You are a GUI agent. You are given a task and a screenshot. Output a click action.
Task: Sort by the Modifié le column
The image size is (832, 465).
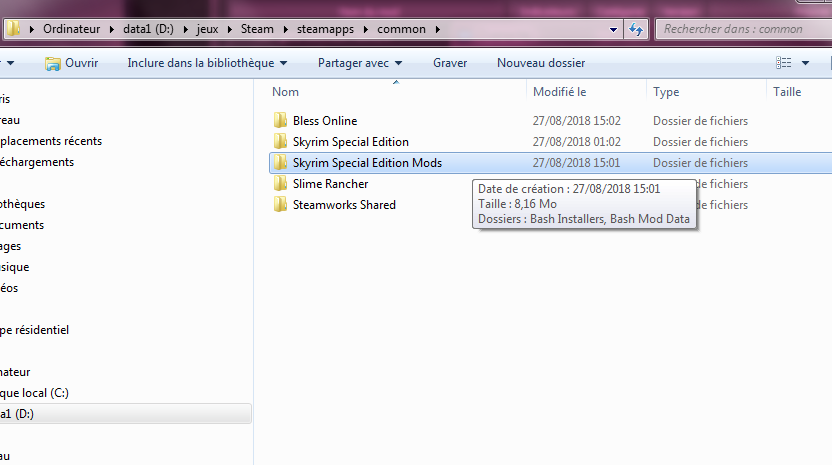559,92
